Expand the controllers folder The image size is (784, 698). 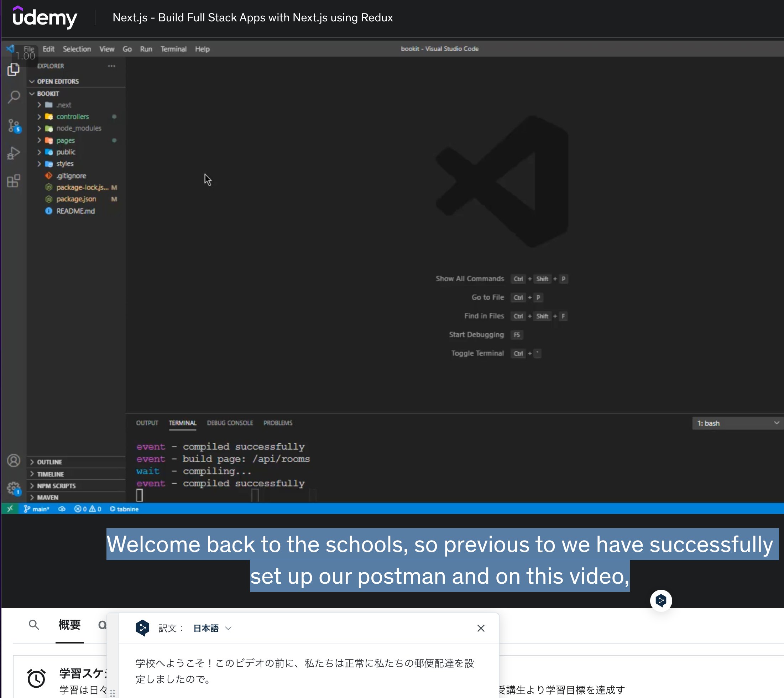click(x=72, y=117)
